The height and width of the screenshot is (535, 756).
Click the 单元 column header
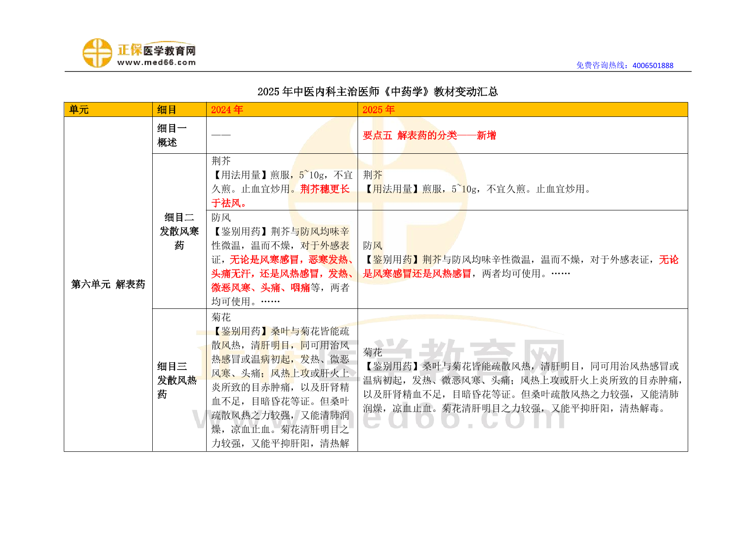pyautogui.click(x=79, y=110)
